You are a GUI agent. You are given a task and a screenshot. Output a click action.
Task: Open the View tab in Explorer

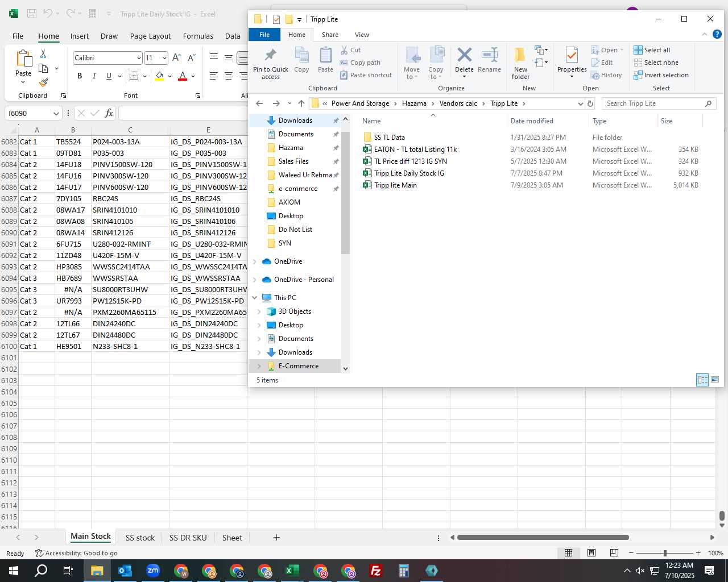click(362, 35)
